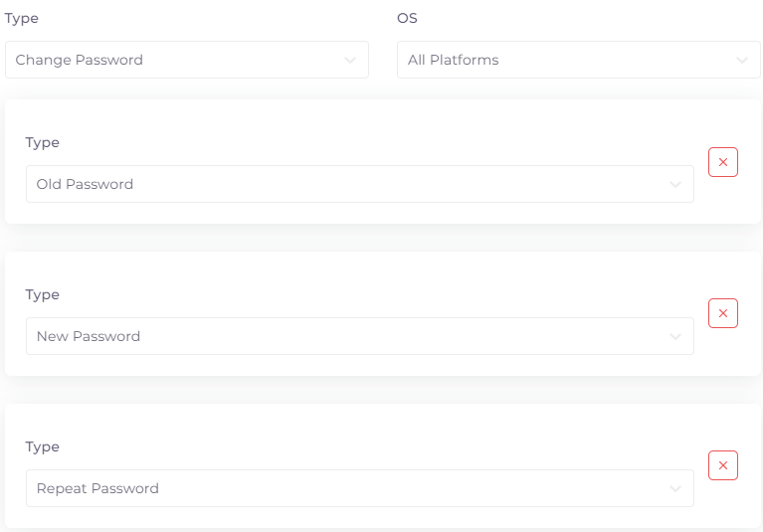Click the Type label above Old Password
Screen dimensions: 763x532
click(x=43, y=142)
